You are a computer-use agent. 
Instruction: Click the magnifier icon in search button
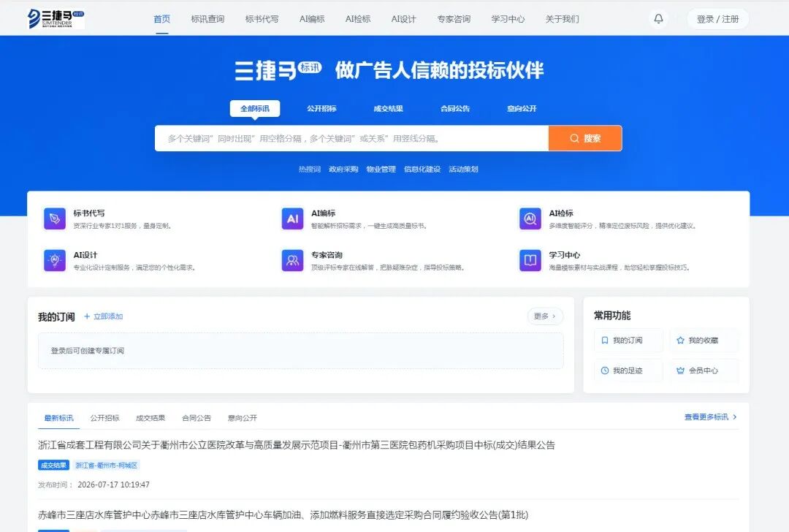[574, 138]
